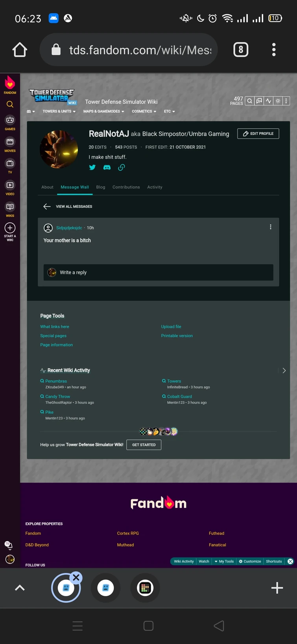
Task: Open RealNotAJ's Twitter profile link icon
Action: point(92,167)
